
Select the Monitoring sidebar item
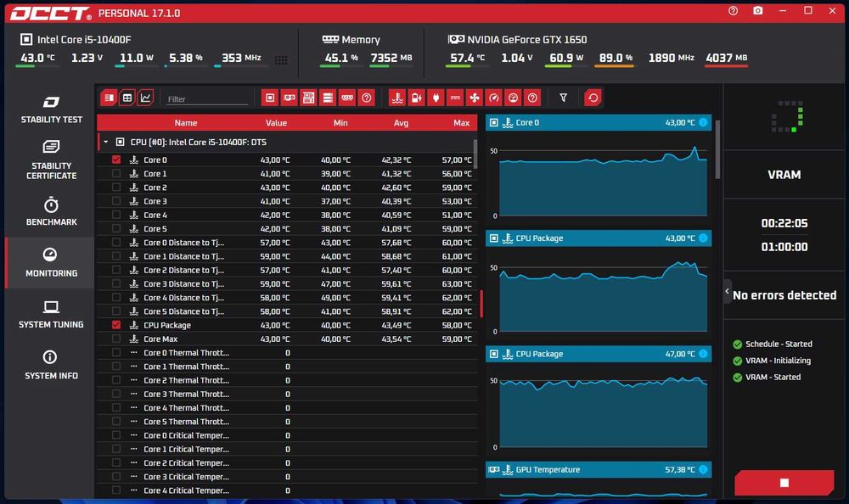(x=52, y=262)
